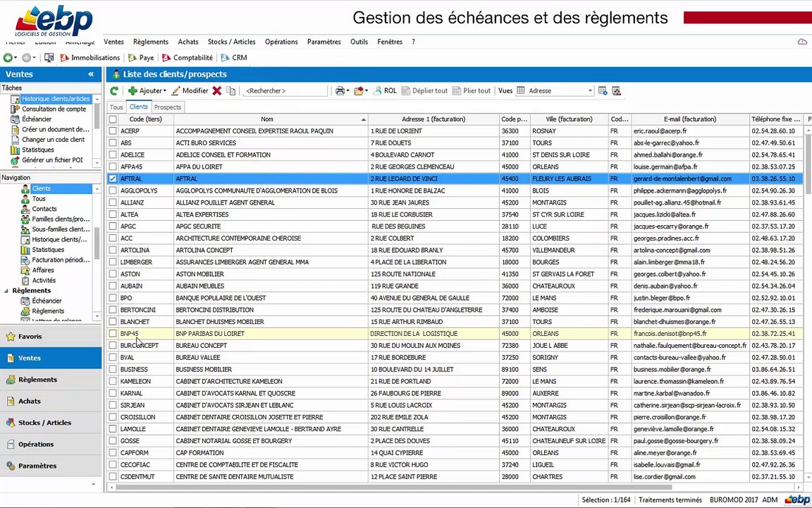Collapse the Règlements node in Navigation tree
Screen dimensions: 812x508
[x=6, y=291]
